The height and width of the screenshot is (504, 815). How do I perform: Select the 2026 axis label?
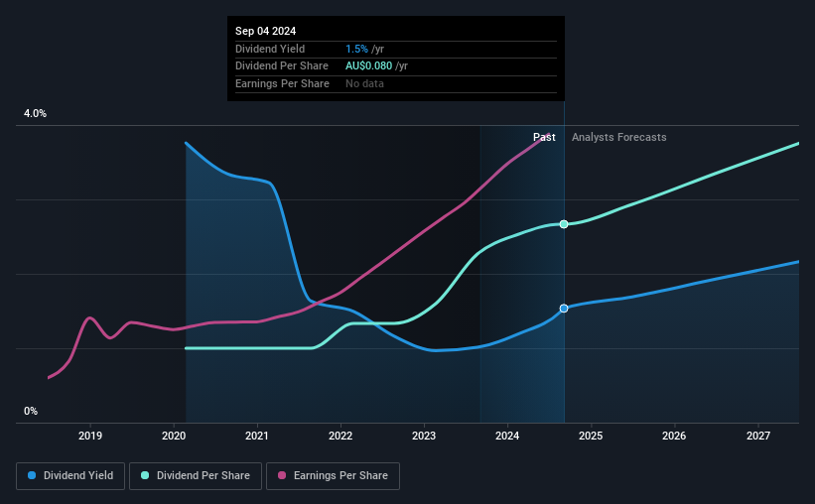[x=674, y=436]
